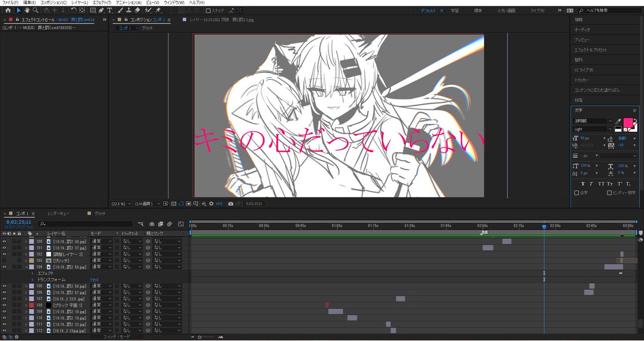Select the Zoom magnifier tool
The image size is (644, 341).
click(35, 10)
